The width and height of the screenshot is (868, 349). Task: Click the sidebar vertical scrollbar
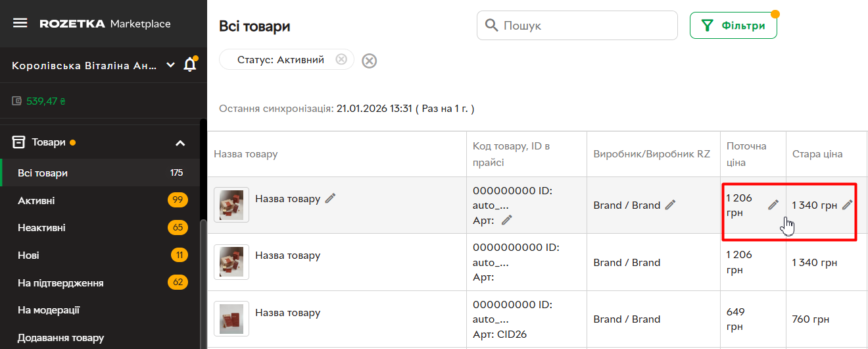(203, 277)
